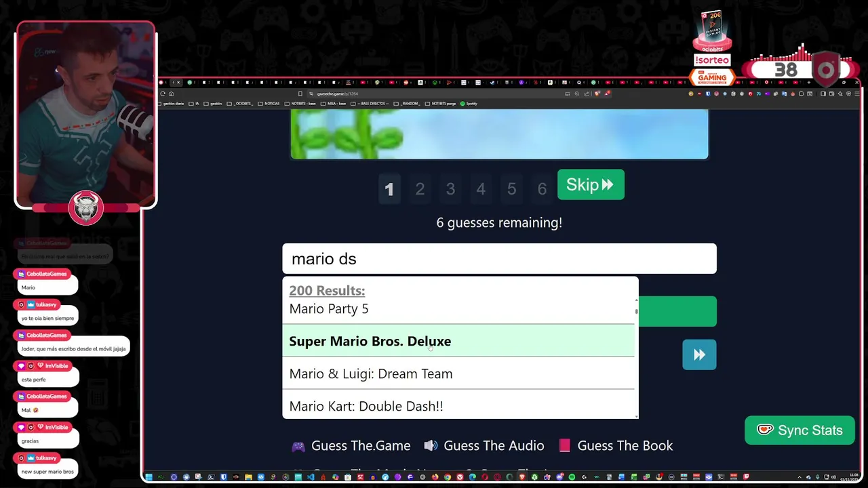Open Firefox from the taskbar
The height and width of the screenshot is (488, 868).
pos(435,476)
